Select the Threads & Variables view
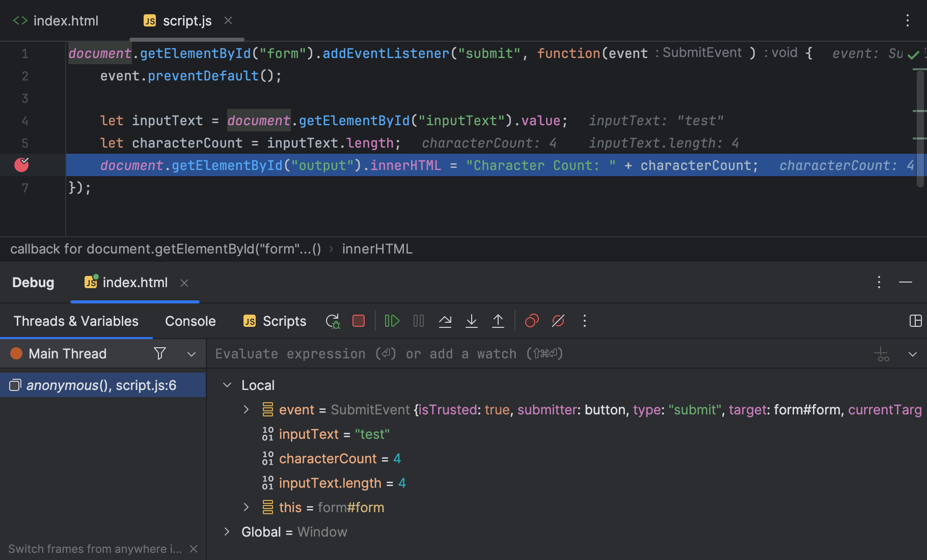This screenshot has height=560, width=927. click(x=75, y=321)
